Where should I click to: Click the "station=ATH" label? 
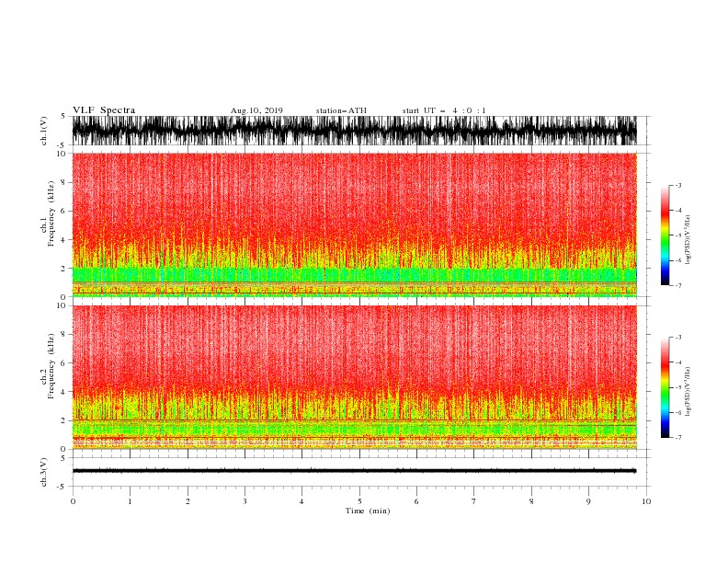pos(341,110)
